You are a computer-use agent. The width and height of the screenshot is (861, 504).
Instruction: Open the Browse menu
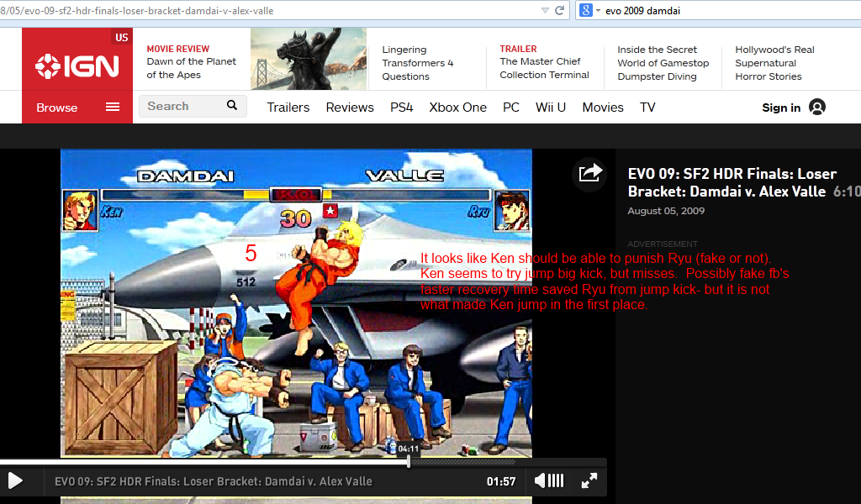(x=77, y=108)
